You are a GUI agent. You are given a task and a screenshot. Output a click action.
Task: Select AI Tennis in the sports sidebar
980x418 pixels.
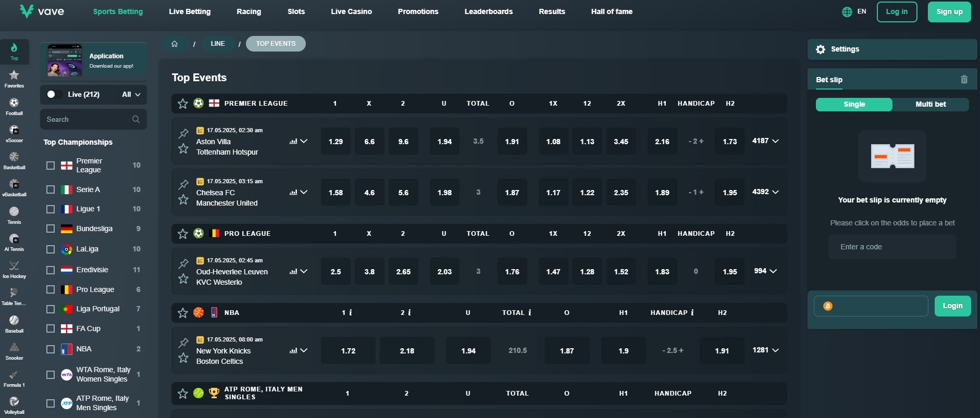(x=14, y=242)
